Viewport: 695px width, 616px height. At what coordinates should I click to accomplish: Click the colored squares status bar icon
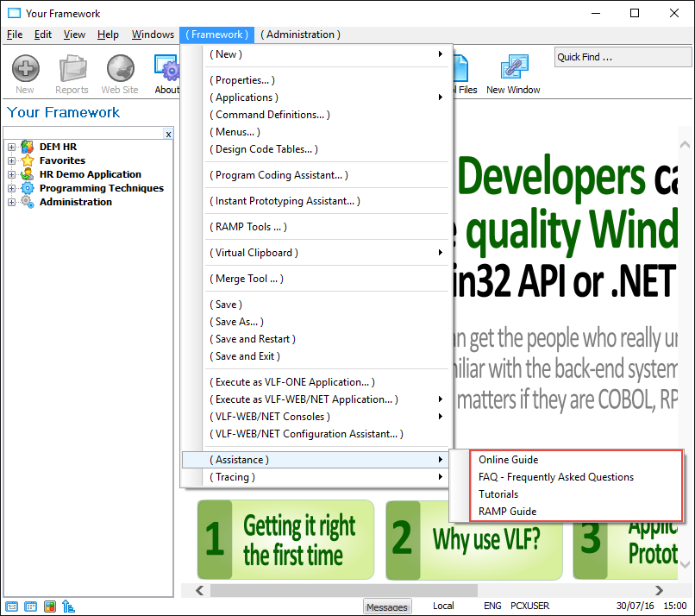(50, 607)
